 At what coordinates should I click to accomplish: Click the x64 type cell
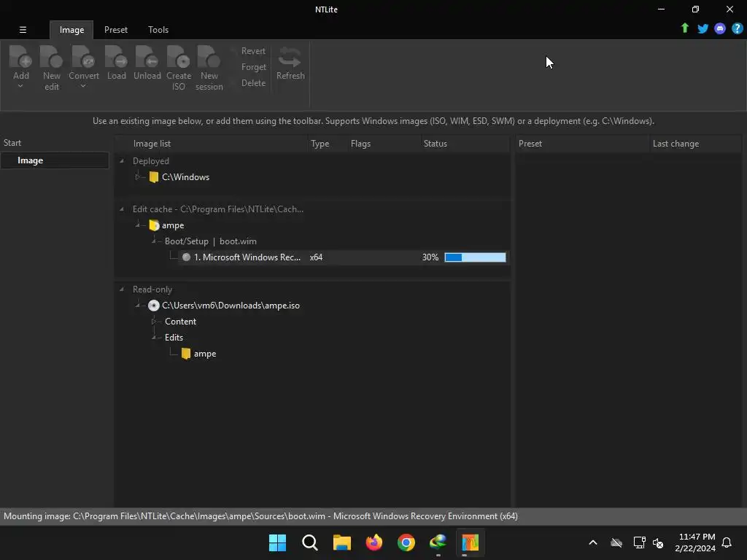[316, 257]
